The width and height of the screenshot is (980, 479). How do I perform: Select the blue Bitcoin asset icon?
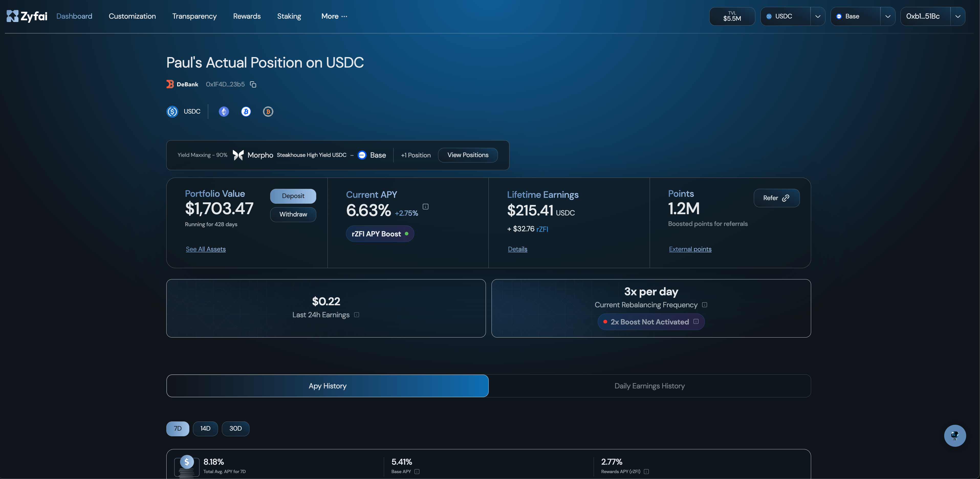(246, 112)
